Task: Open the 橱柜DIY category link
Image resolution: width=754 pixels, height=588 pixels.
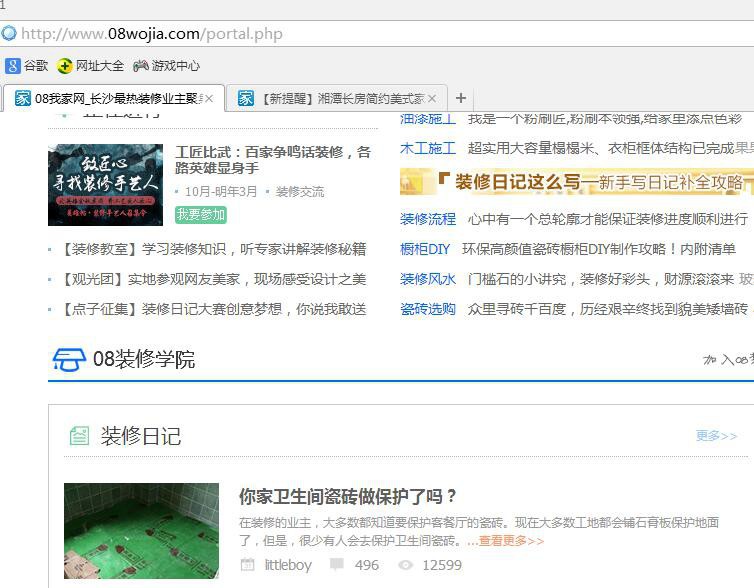Action: 425,249
